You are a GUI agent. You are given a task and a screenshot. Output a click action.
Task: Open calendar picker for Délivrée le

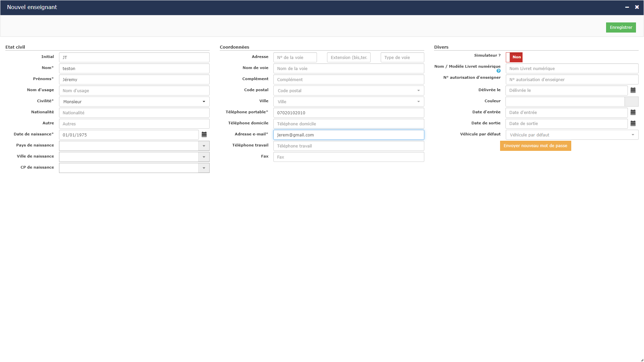[633, 90]
